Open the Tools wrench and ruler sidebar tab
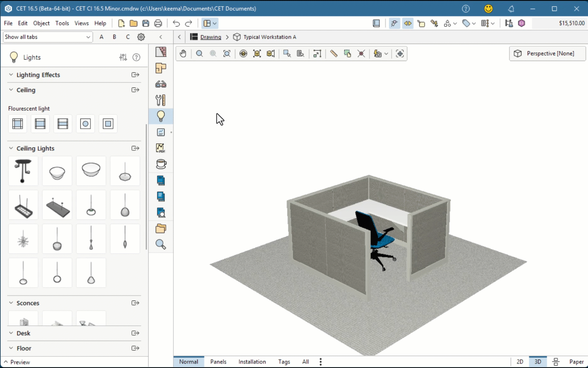This screenshot has width=588, height=368. (x=161, y=100)
